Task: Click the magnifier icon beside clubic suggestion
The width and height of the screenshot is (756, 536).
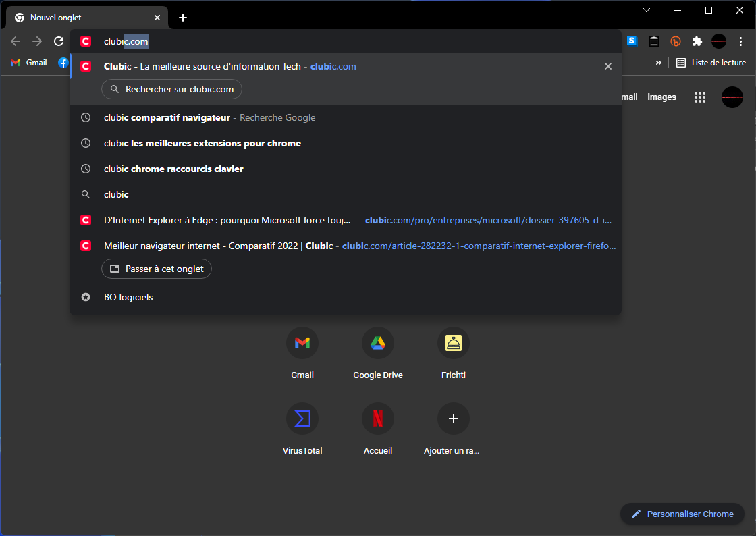Action: (86, 194)
